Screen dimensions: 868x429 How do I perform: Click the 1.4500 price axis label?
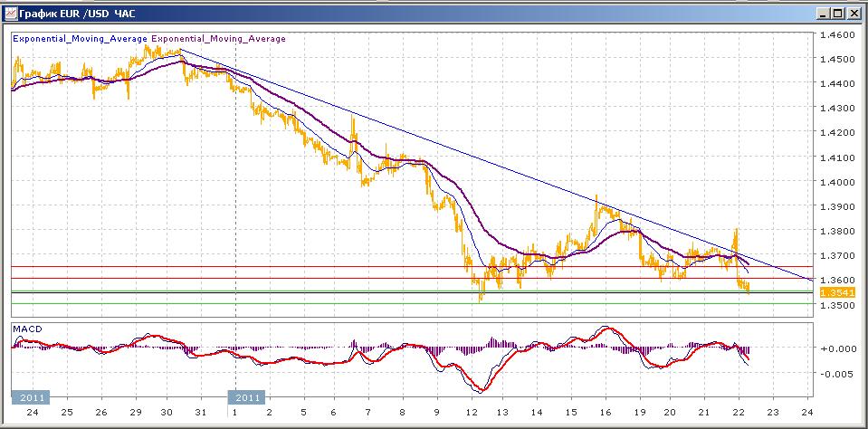click(837, 59)
